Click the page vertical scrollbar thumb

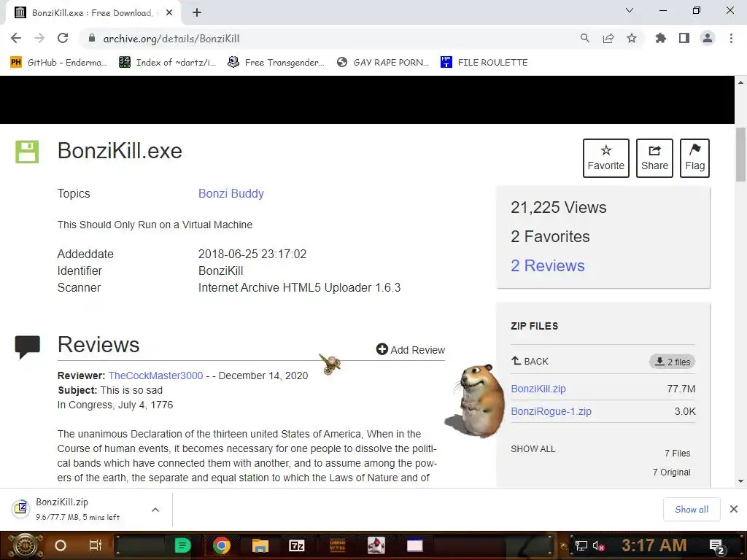740,155
